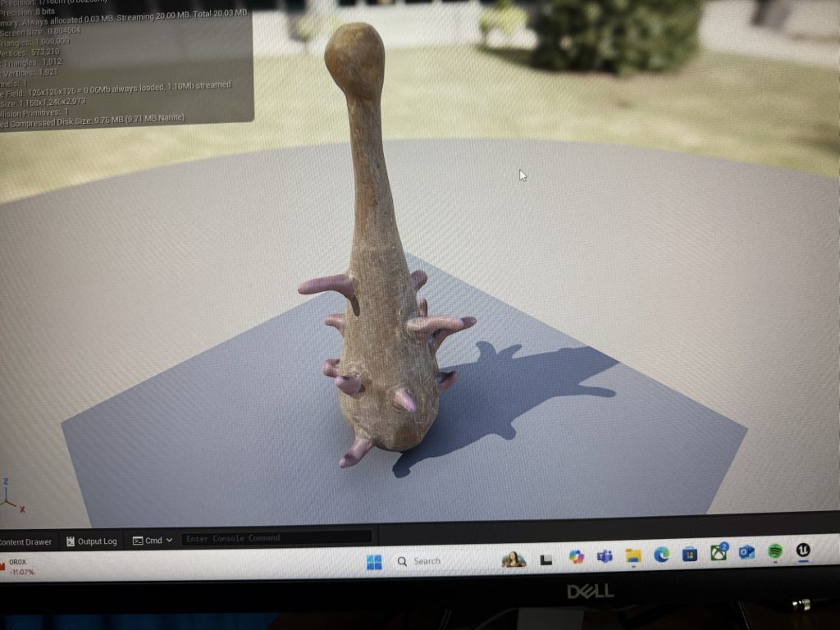Click the Windows taskbar Search box

427,561
